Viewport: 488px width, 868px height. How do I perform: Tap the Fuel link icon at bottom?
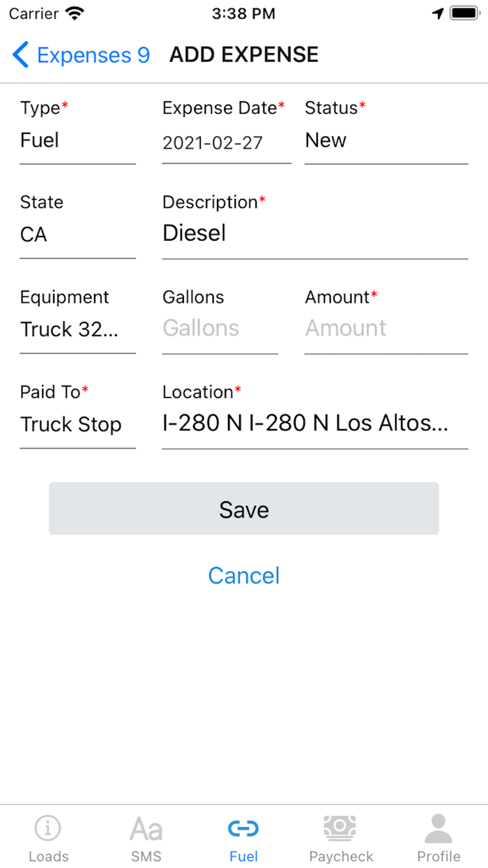point(243,828)
